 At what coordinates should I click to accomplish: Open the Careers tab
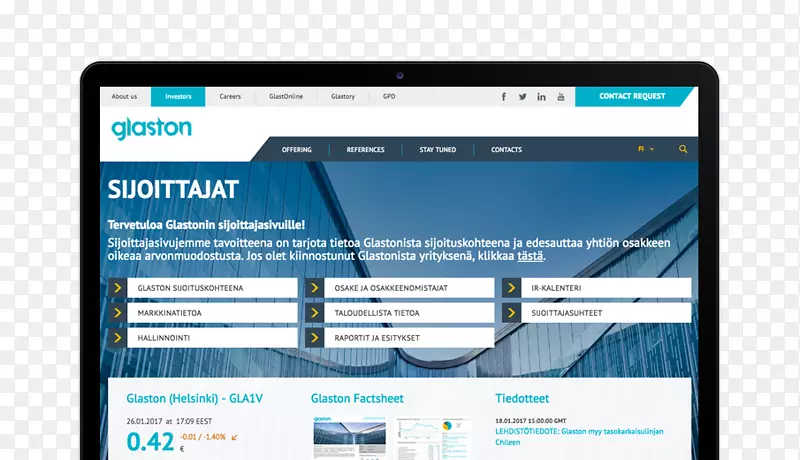[230, 96]
